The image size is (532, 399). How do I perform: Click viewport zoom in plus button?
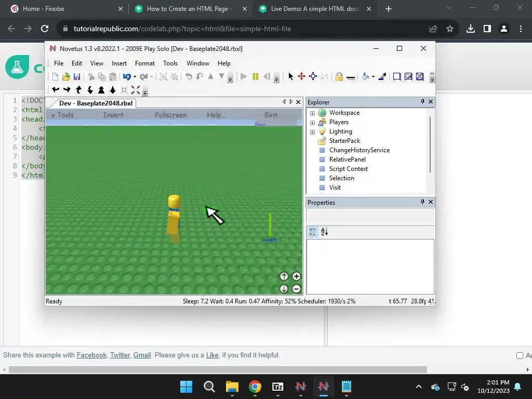click(296, 276)
